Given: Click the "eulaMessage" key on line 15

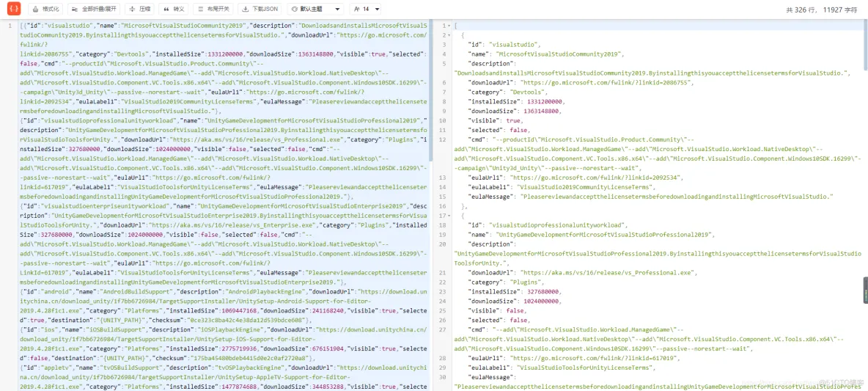Looking at the screenshot, I should pyautogui.click(x=491, y=197).
